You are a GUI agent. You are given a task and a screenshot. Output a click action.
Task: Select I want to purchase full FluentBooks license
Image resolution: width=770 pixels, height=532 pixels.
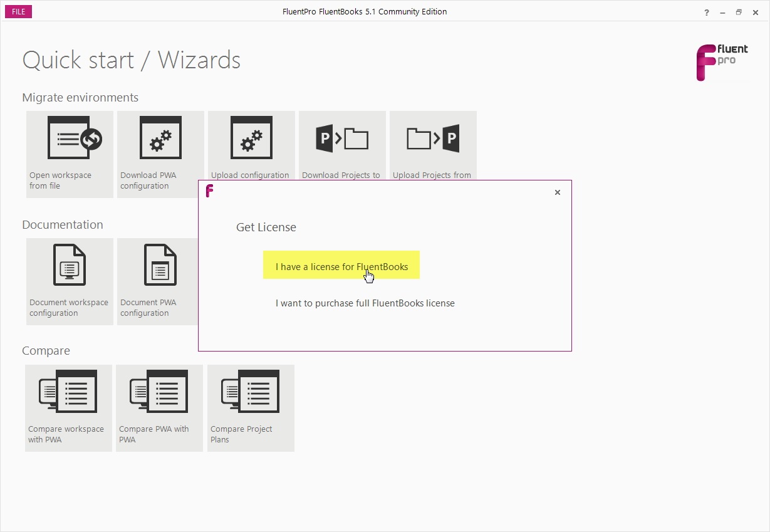365,303
